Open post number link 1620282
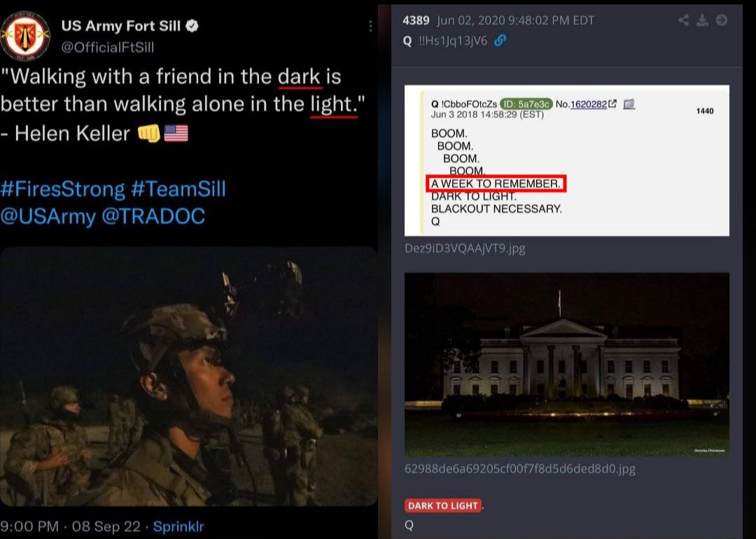756x539 pixels. pos(588,104)
